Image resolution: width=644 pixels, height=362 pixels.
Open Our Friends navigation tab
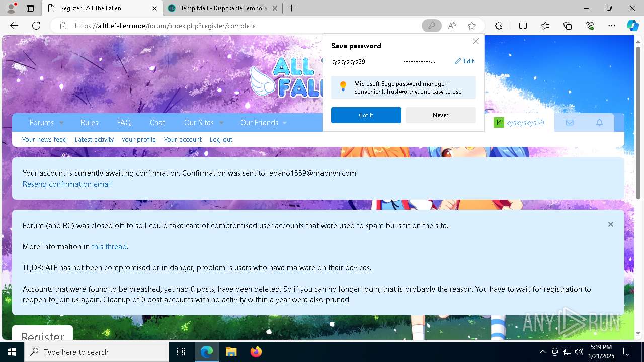(259, 122)
